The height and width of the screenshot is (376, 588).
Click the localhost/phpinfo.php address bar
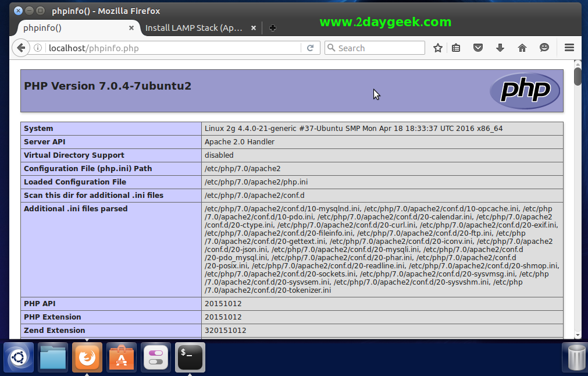[x=173, y=48]
